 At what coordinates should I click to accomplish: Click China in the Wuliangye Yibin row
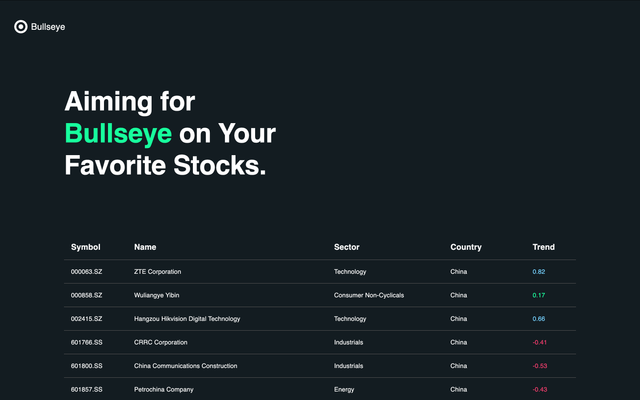pos(458,295)
